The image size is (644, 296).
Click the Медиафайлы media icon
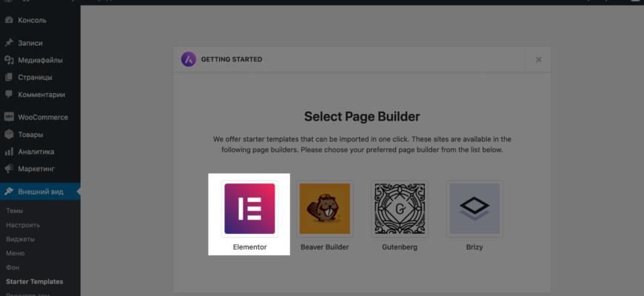click(9, 60)
